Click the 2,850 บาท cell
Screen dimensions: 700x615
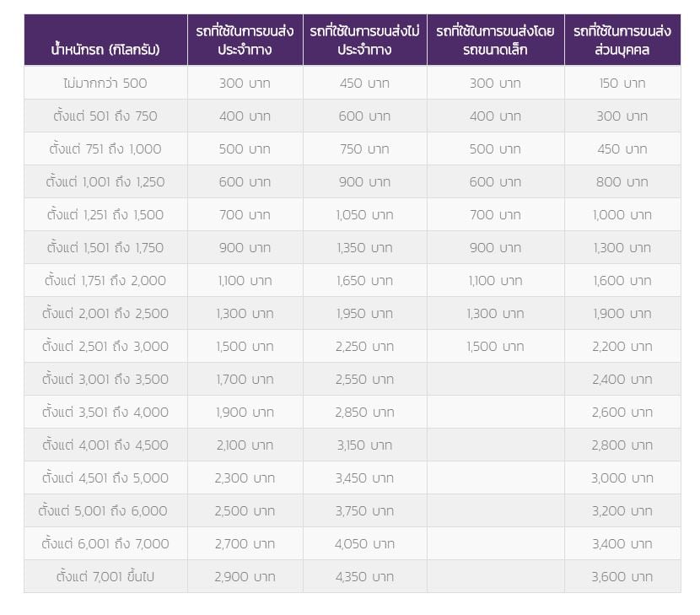(364, 412)
